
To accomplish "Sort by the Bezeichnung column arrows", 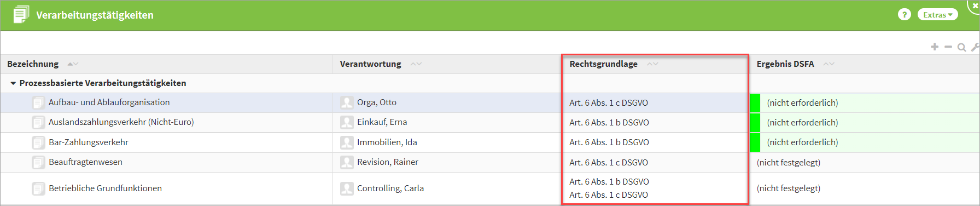I will coord(73,64).
